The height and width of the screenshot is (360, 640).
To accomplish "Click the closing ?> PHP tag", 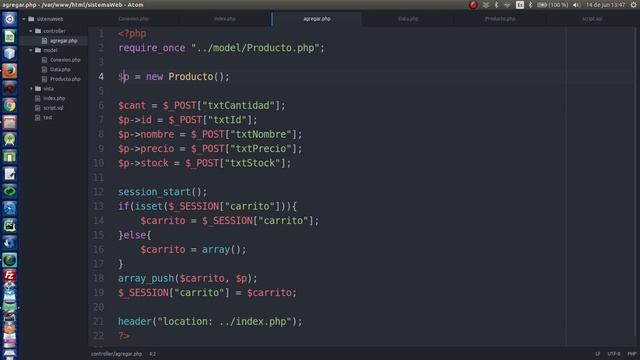I will pos(124,336).
